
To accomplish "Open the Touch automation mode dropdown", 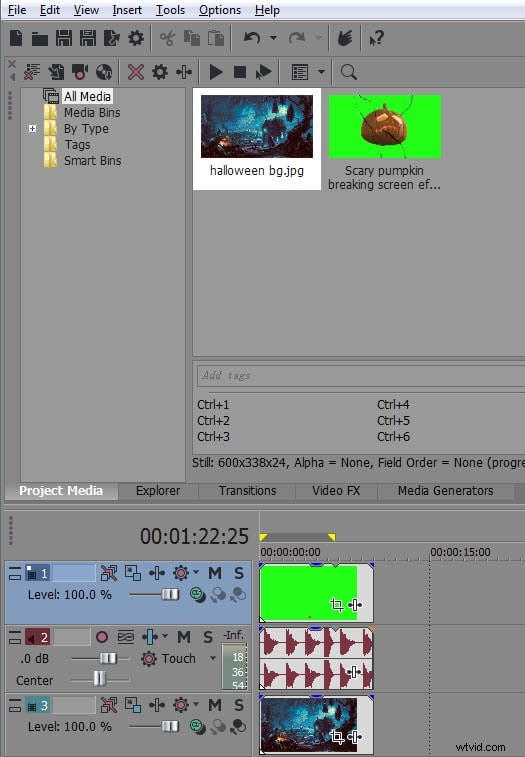I will (213, 658).
